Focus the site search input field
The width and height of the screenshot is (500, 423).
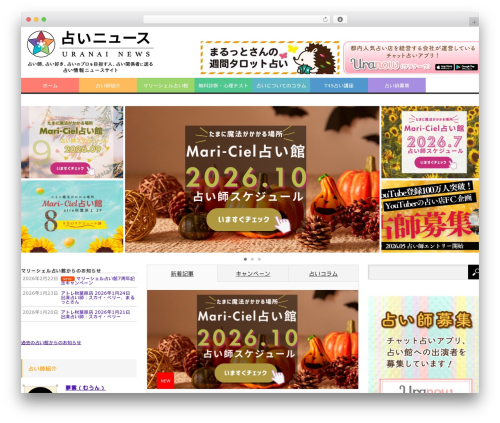(x=418, y=272)
